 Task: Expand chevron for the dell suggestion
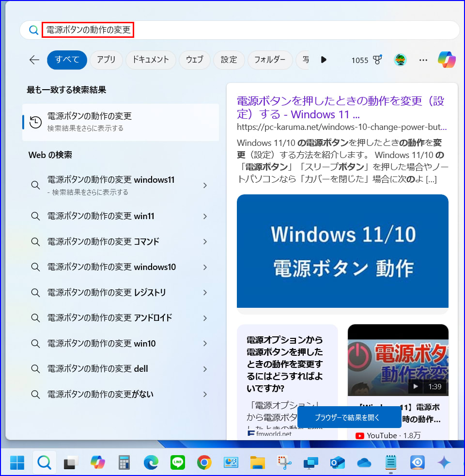[x=205, y=369]
